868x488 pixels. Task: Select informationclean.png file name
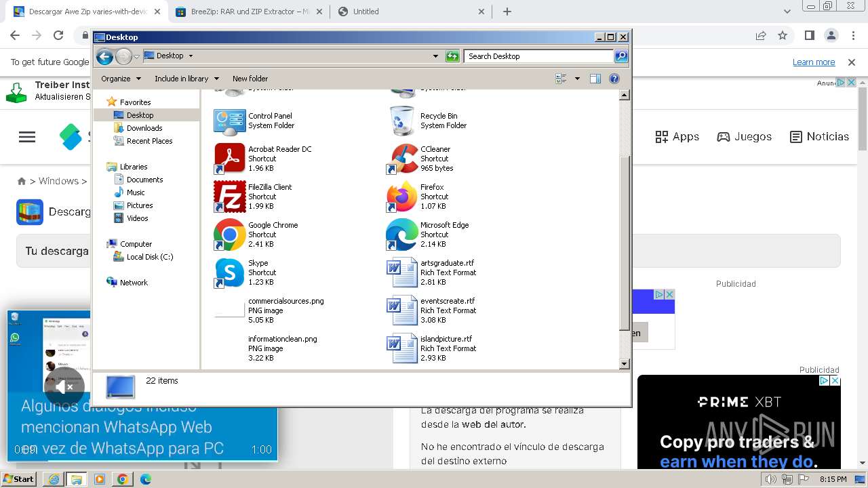pos(282,339)
